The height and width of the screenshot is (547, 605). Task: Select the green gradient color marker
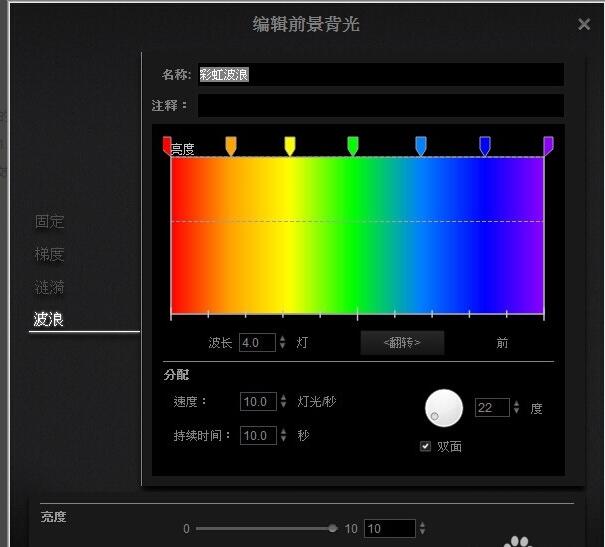353,146
